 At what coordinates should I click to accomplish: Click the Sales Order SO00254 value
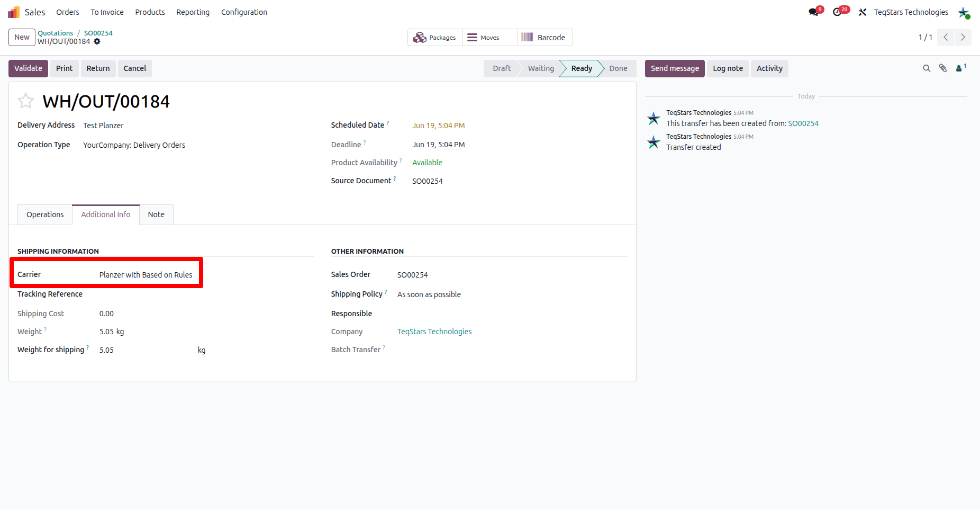pos(412,275)
